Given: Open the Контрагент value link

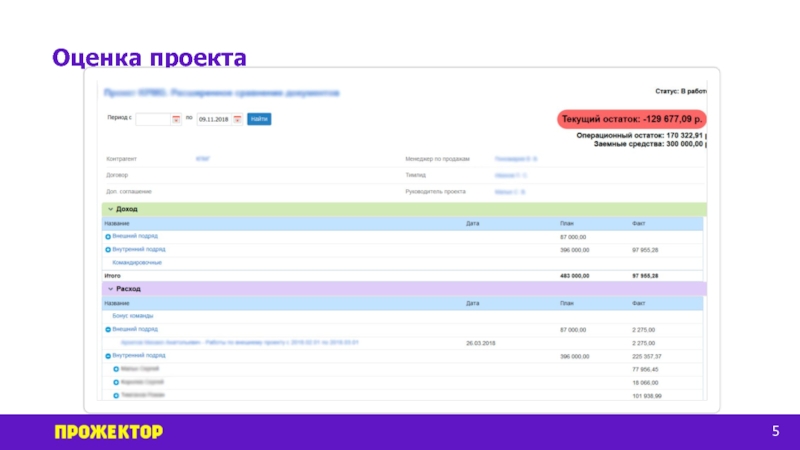Looking at the screenshot, I should (203, 159).
